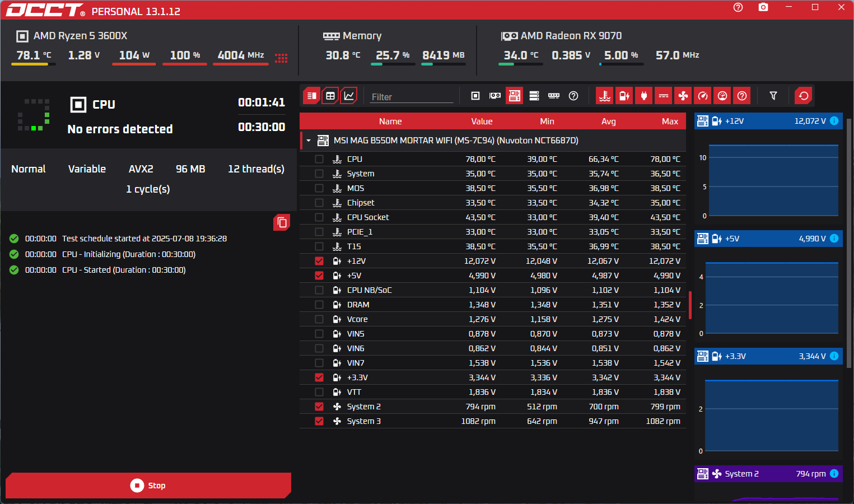
Task: Click the info icon on +3.3V graph
Action: [834, 356]
